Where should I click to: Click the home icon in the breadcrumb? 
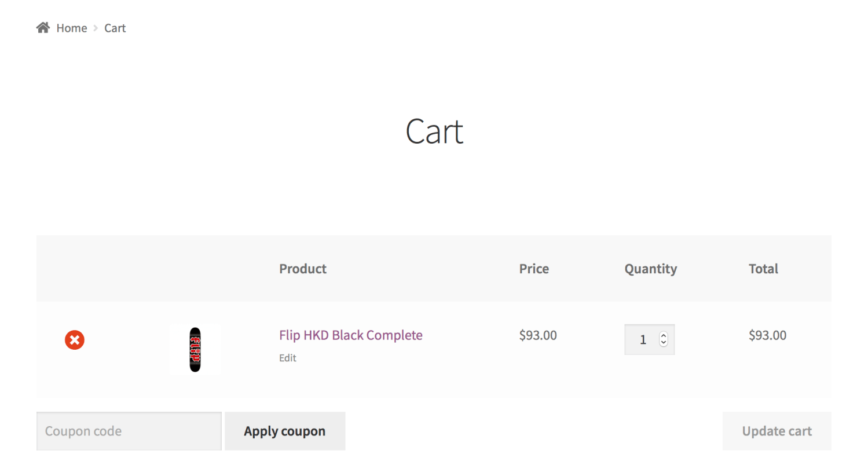point(42,27)
